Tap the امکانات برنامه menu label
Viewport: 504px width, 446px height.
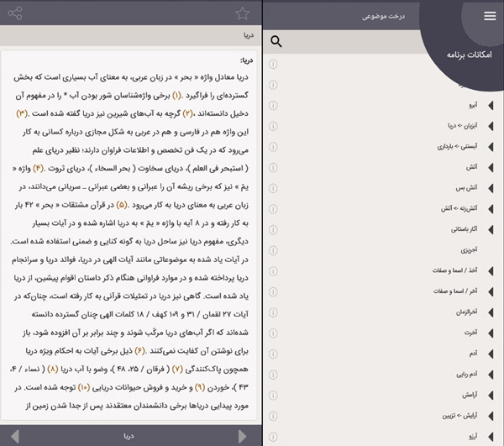[470, 55]
